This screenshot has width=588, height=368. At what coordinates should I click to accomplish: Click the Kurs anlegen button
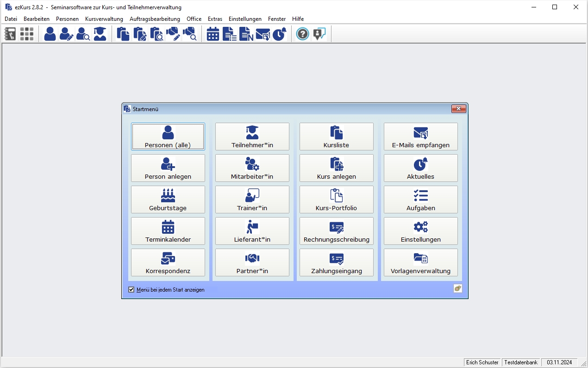coord(337,168)
